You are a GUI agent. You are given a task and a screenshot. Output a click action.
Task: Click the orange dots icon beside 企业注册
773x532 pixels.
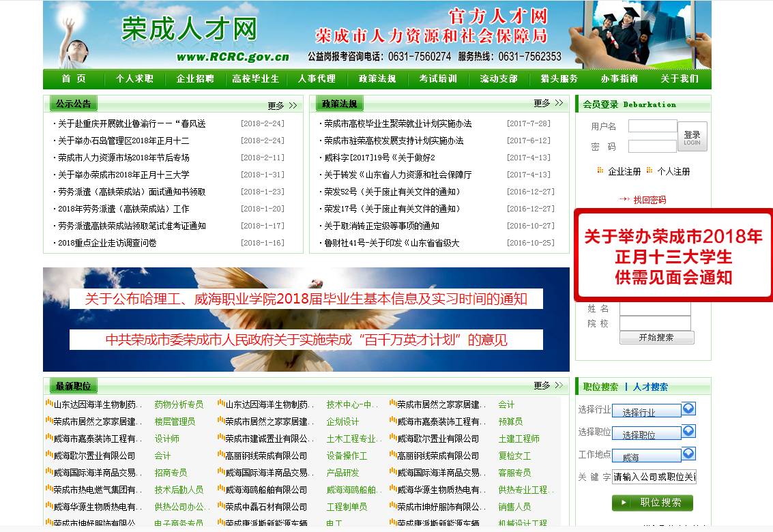click(x=600, y=171)
